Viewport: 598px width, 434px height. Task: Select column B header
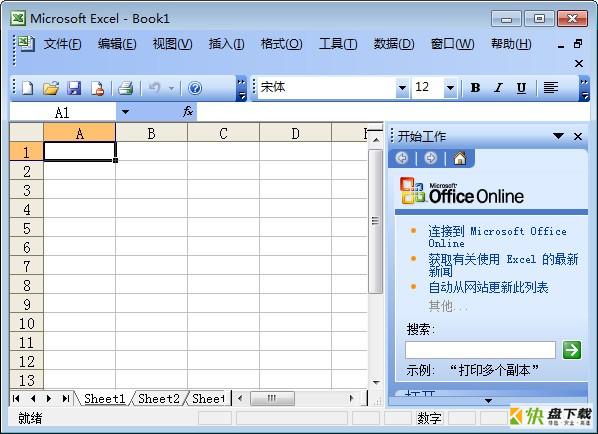pos(151,133)
